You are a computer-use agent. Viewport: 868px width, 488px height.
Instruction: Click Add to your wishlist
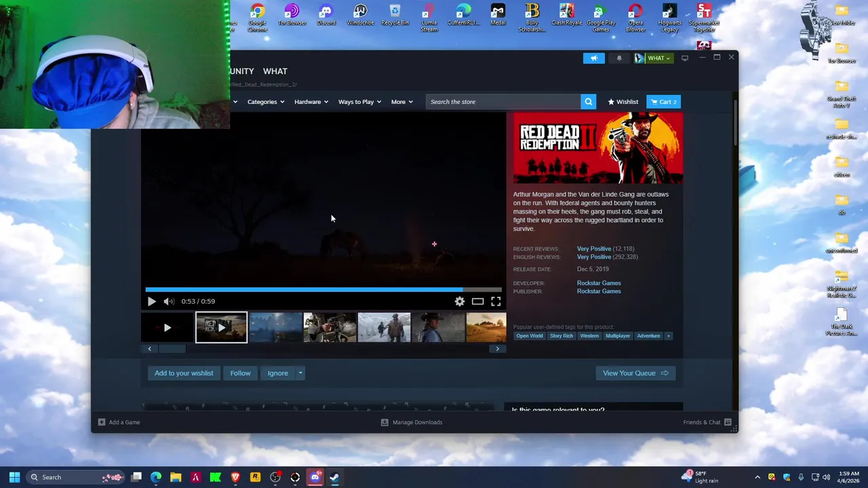point(184,373)
